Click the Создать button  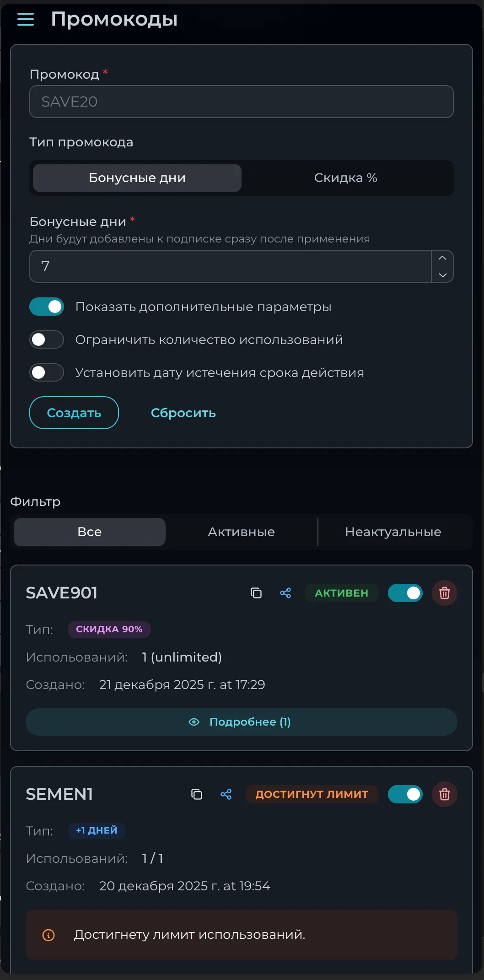74,413
